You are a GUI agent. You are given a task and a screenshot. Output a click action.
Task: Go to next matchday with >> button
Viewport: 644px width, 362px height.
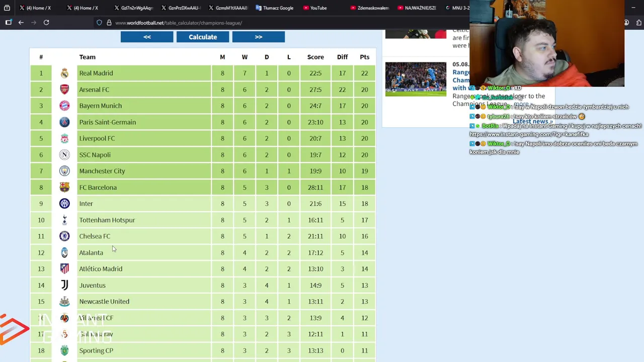(259, 37)
